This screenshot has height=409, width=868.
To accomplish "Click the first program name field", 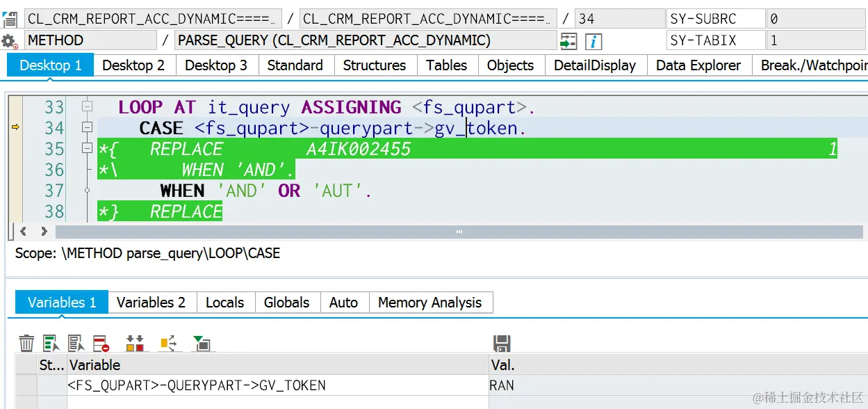I will (153, 19).
